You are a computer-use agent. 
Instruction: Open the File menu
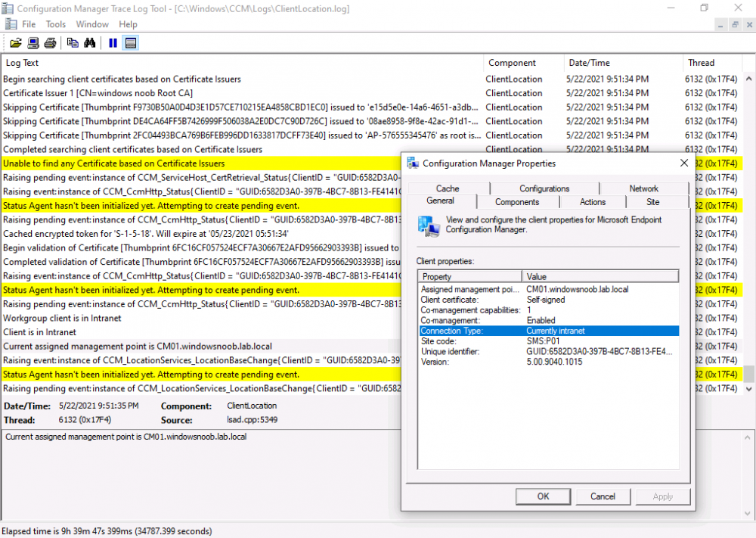pyautogui.click(x=29, y=24)
